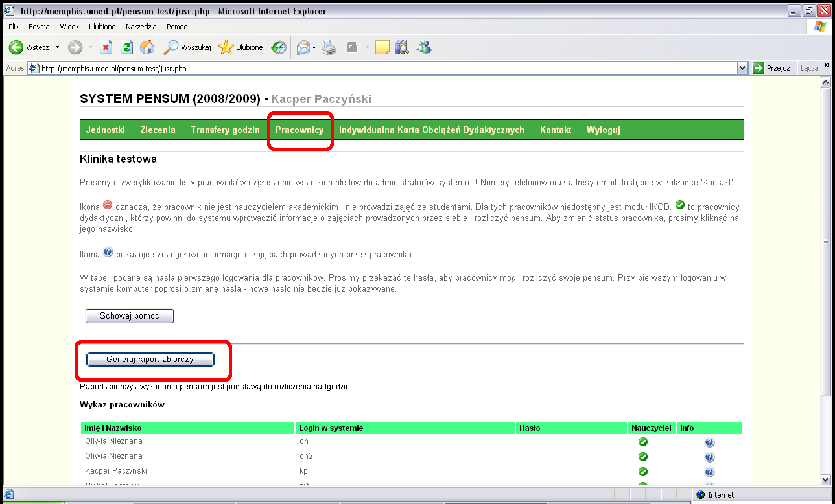Click the yellow note toolbar icon

[x=382, y=47]
